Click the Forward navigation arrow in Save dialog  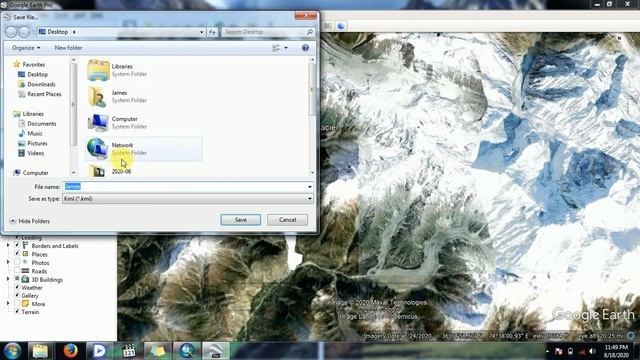pyautogui.click(x=24, y=31)
